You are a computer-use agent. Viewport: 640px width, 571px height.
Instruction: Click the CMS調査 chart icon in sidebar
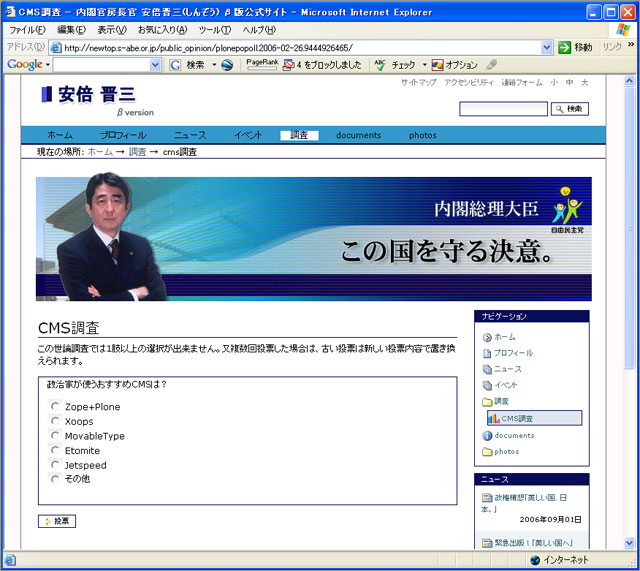pyautogui.click(x=494, y=418)
